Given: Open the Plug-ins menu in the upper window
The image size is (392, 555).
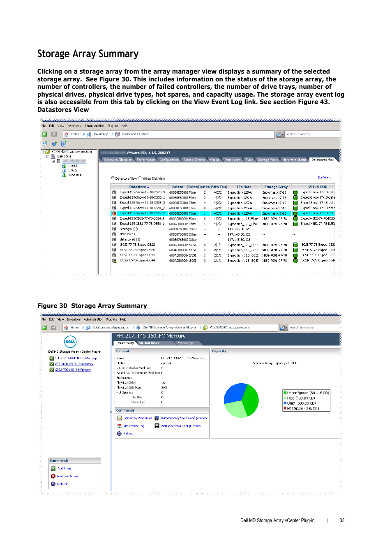Looking at the screenshot, I should tap(113, 126).
